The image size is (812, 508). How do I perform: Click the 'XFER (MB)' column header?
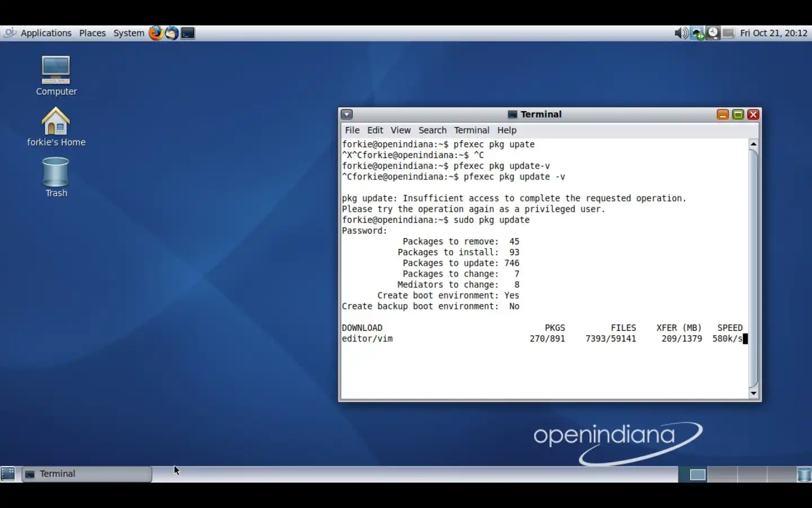click(x=679, y=328)
